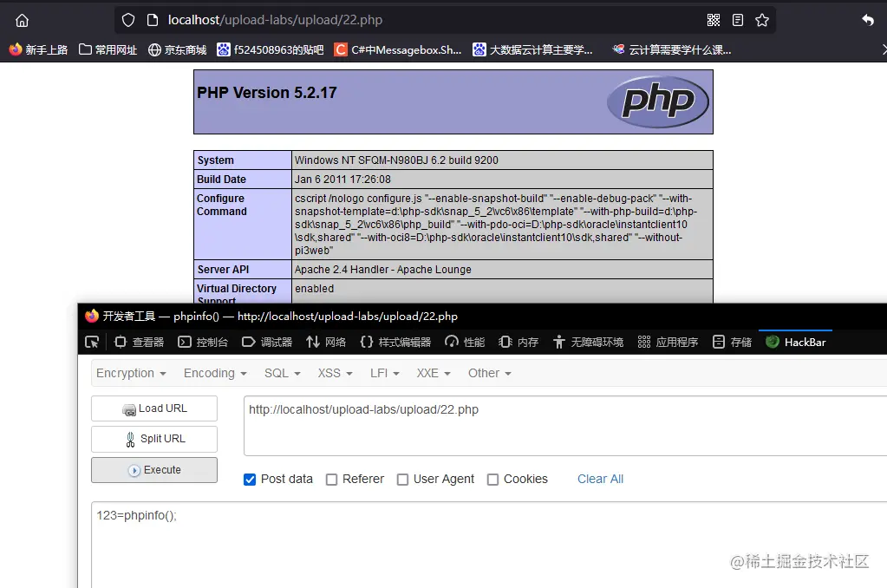Open the 无障碍环境 accessibility tab
The image size is (887, 588).
[589, 343]
